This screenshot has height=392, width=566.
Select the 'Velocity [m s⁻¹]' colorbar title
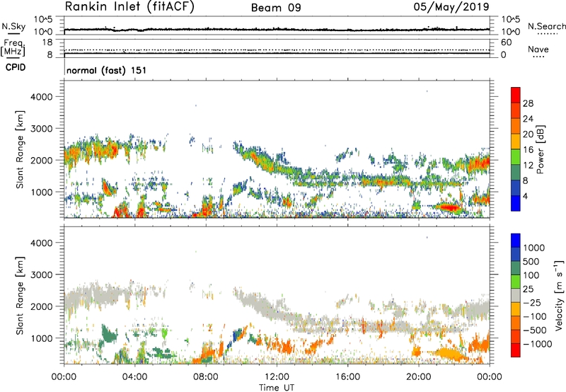[559, 296]
